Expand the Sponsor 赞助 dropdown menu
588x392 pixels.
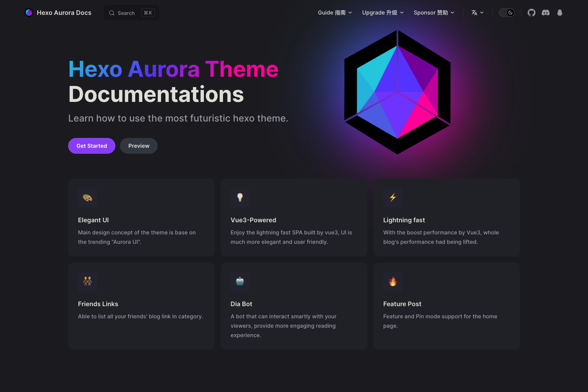coord(434,13)
